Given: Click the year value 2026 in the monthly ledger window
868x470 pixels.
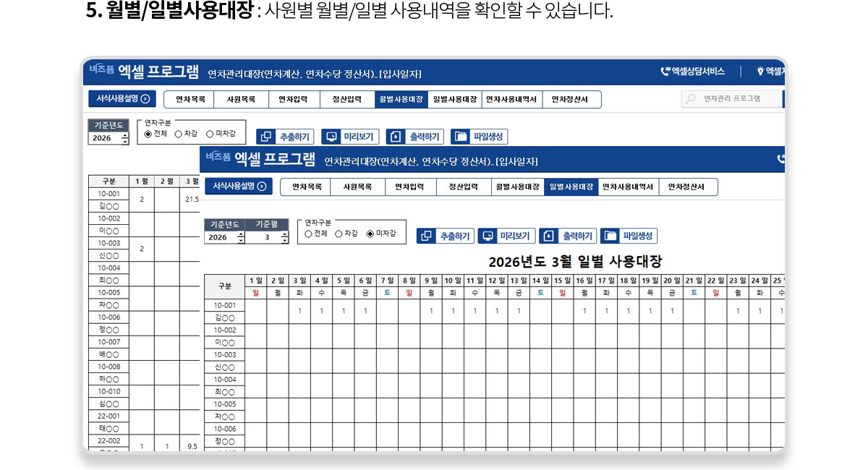Looking at the screenshot, I should point(102,137).
